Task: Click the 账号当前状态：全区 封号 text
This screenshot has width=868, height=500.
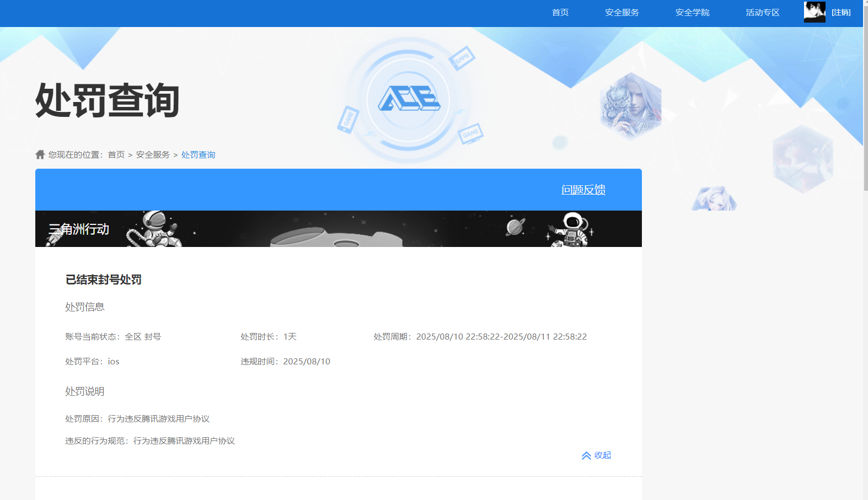Action: [x=113, y=337]
